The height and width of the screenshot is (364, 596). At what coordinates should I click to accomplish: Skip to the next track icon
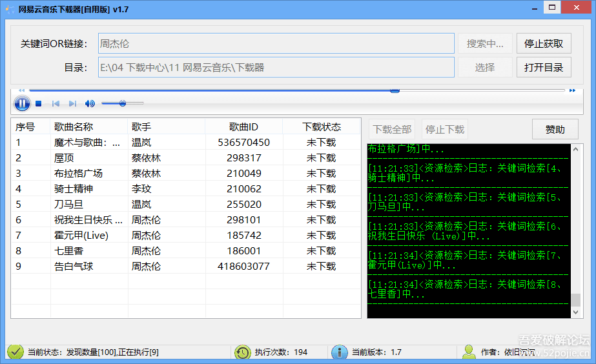(72, 104)
